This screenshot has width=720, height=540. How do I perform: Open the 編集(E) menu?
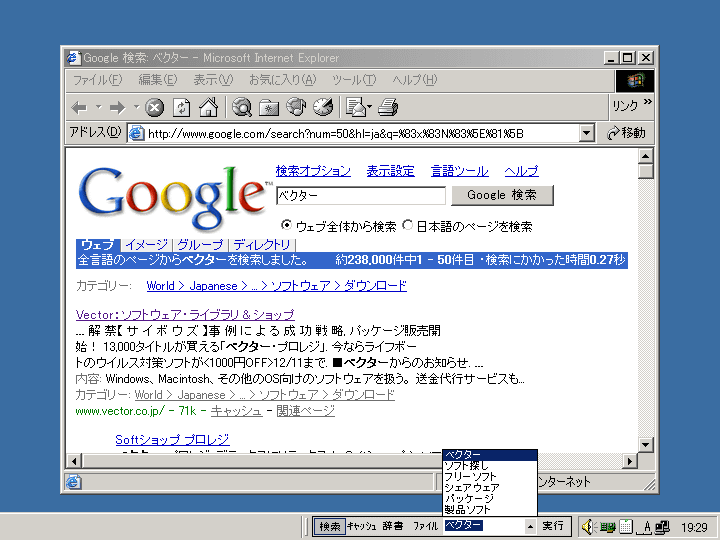click(x=158, y=80)
